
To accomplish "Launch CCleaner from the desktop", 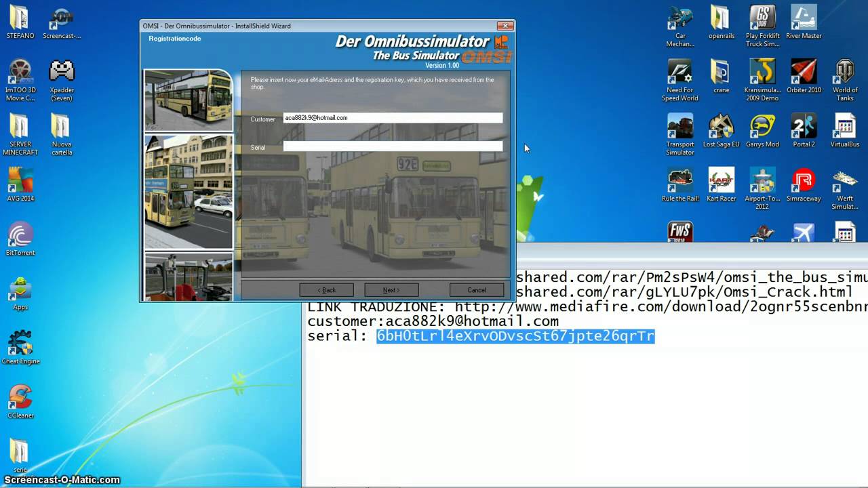I will coord(20,401).
